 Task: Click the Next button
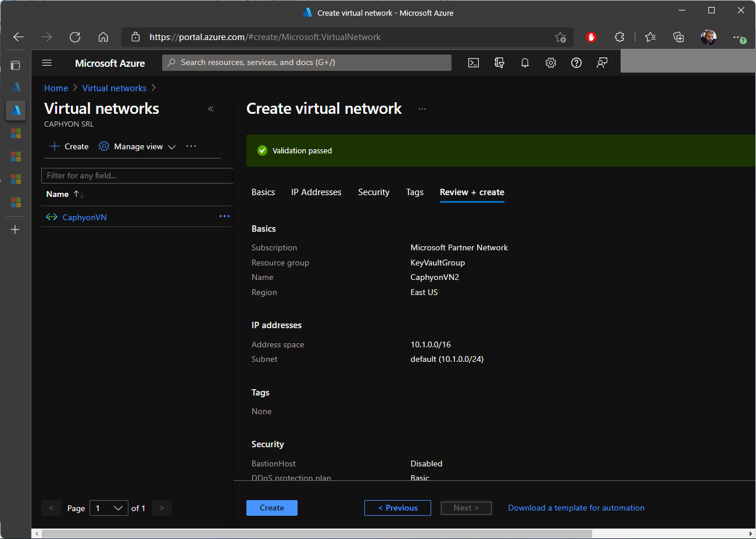click(466, 508)
